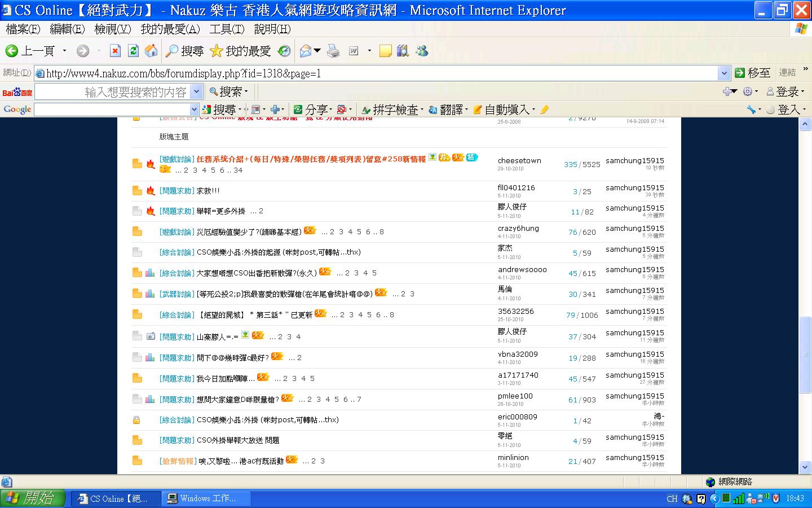The width and height of the screenshot is (812, 508).
Task: Refresh the page with the reload icon
Action: [133, 51]
